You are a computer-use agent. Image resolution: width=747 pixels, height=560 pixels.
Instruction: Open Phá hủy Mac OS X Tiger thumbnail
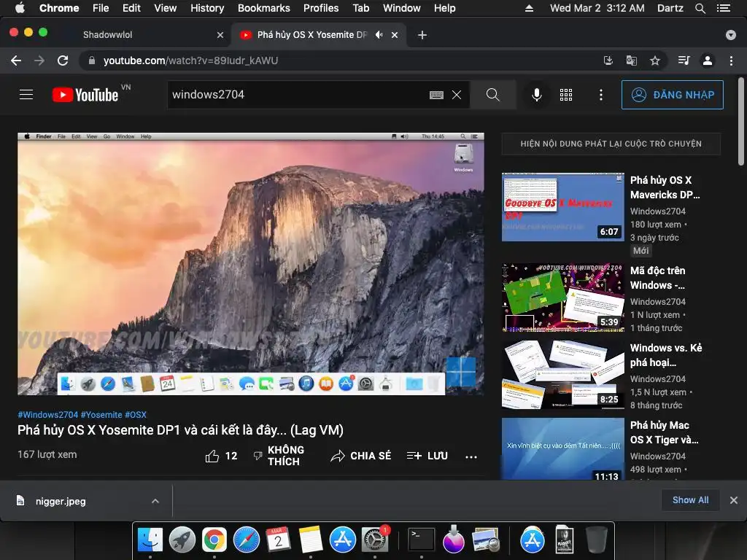click(562, 449)
